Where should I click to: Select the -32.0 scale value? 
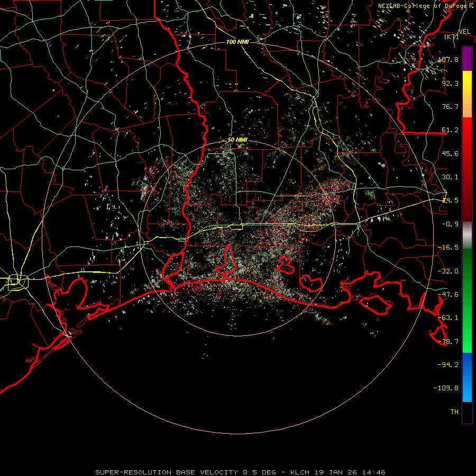click(448, 271)
